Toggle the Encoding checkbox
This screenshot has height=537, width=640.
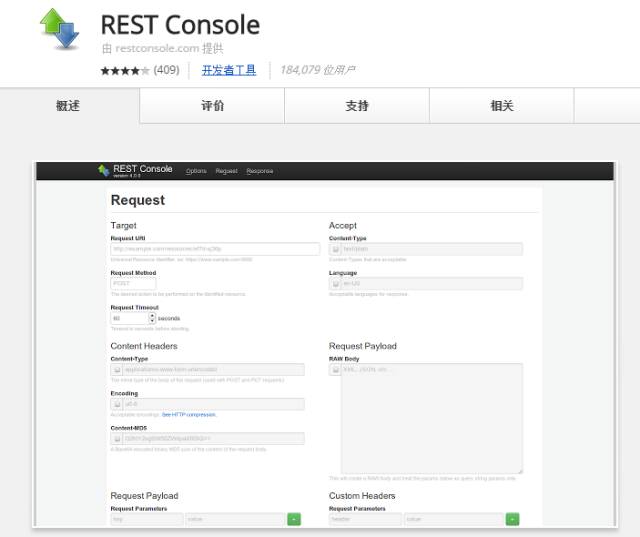click(117, 404)
